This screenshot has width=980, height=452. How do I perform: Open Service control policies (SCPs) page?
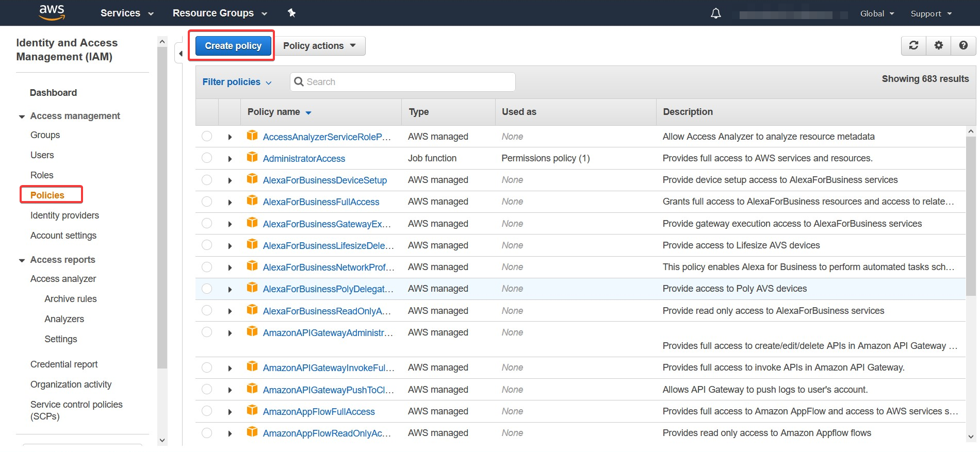(x=76, y=410)
